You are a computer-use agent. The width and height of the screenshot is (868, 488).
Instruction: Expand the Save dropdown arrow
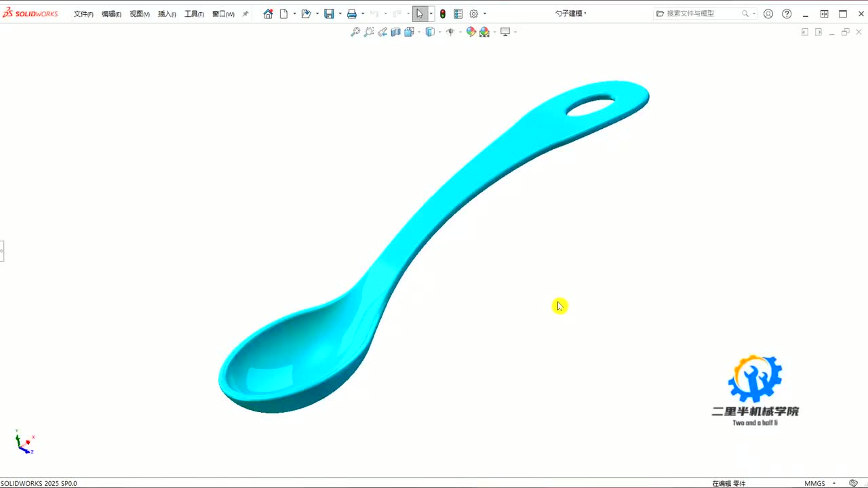340,14
